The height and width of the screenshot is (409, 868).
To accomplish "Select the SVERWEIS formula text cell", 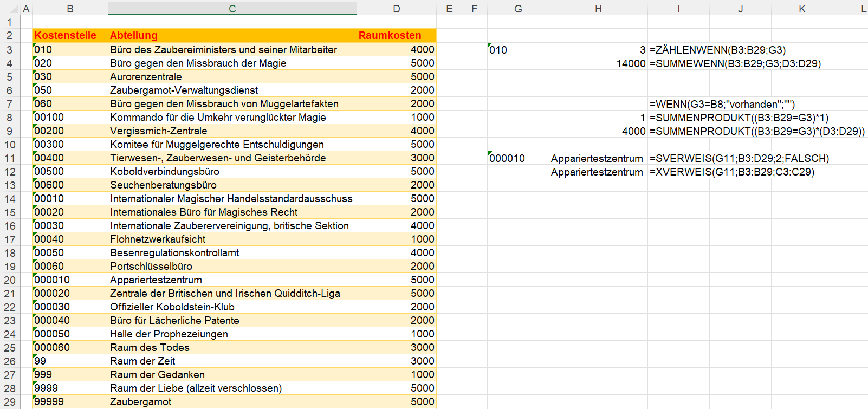I will [x=739, y=158].
